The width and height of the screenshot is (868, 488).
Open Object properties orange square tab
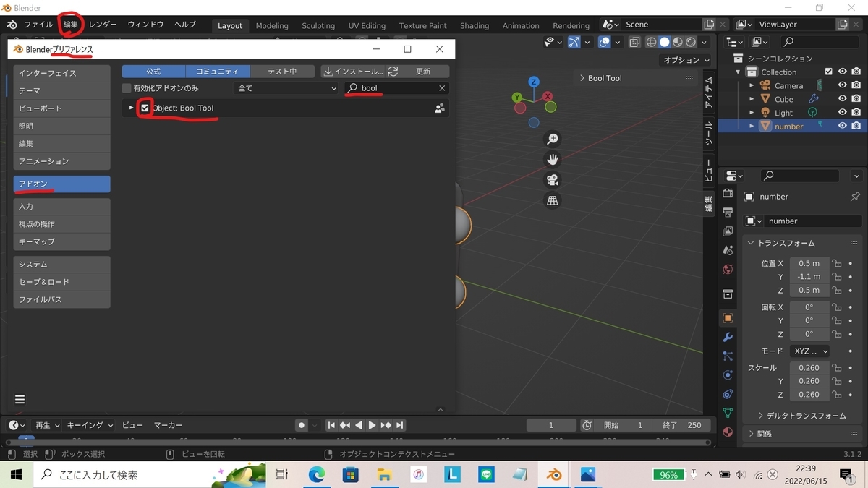pos(728,318)
